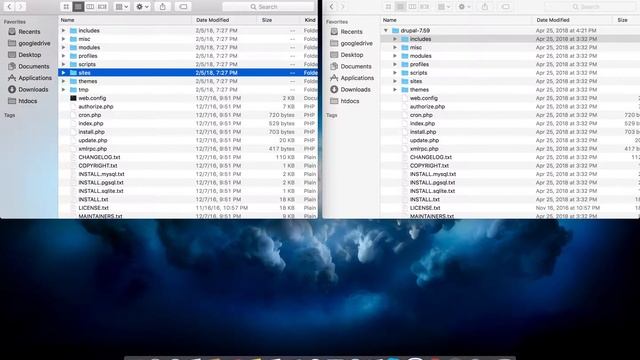Switch right Finder window to icon view
The image size is (640, 360).
[388, 7]
